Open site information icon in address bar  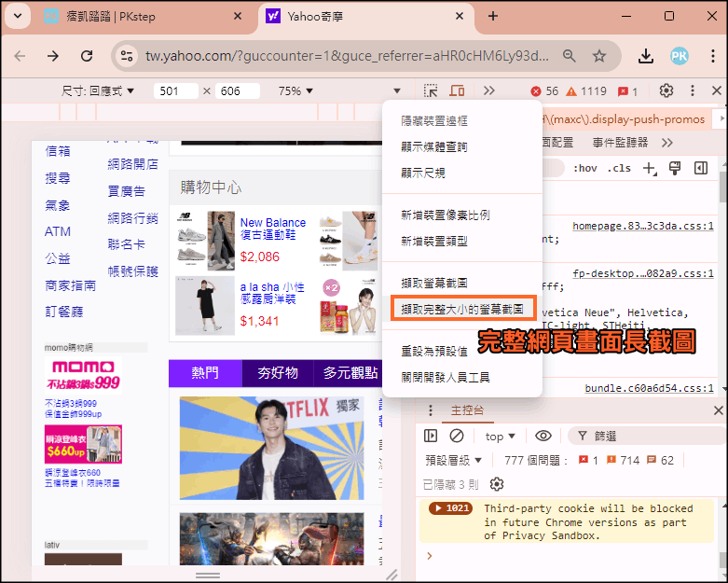pos(126,56)
